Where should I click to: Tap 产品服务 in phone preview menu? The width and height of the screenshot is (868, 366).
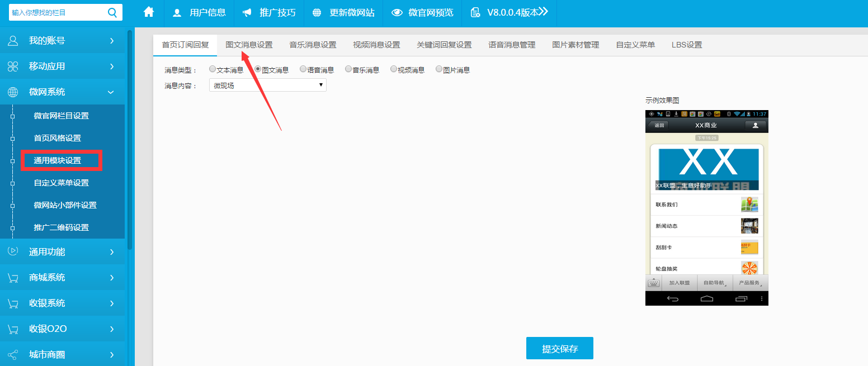(750, 283)
